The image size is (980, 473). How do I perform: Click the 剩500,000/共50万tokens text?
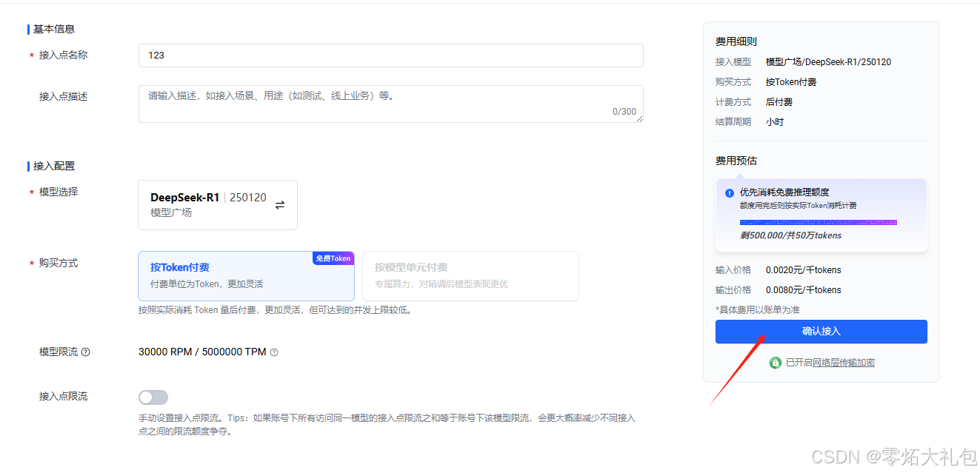[790, 235]
